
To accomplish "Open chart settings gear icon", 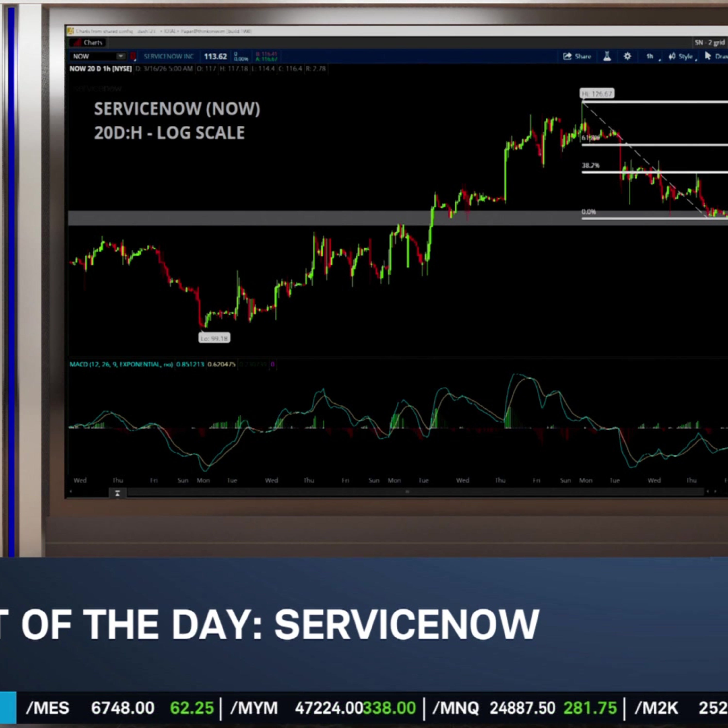I will [627, 57].
